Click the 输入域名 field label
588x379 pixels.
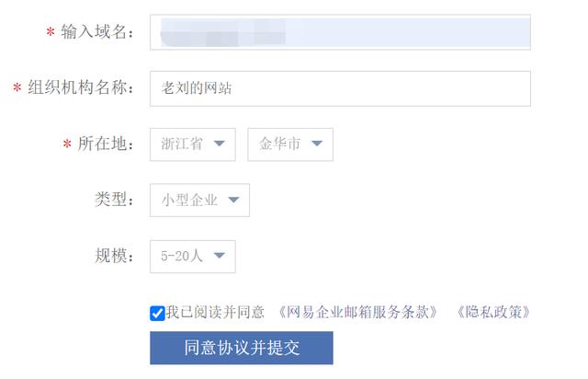tap(96, 32)
